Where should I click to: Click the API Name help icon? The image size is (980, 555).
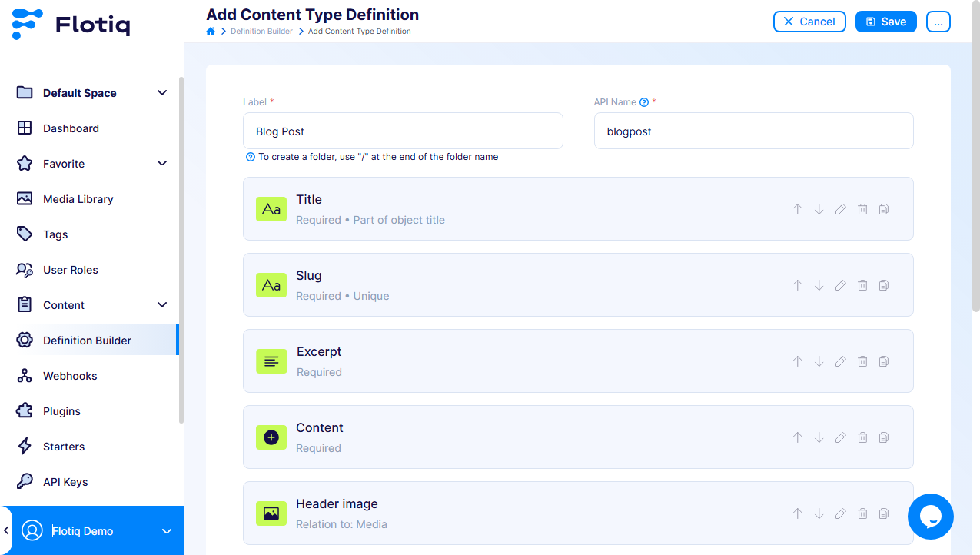[x=643, y=101]
